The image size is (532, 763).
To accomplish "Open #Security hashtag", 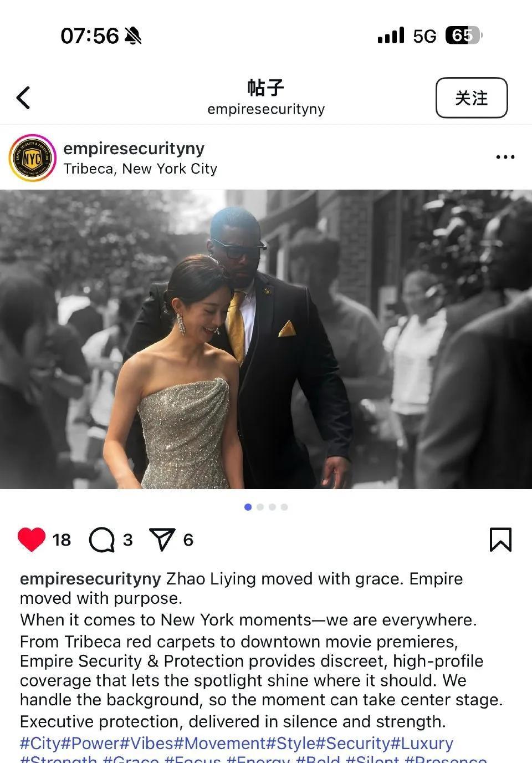I will point(353,743).
